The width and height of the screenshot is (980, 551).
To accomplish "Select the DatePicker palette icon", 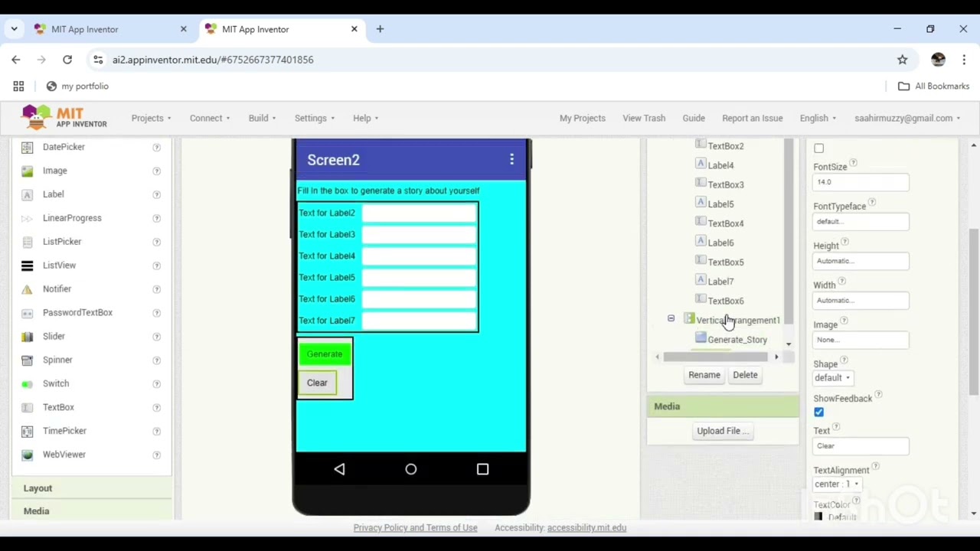I will 28,147.
